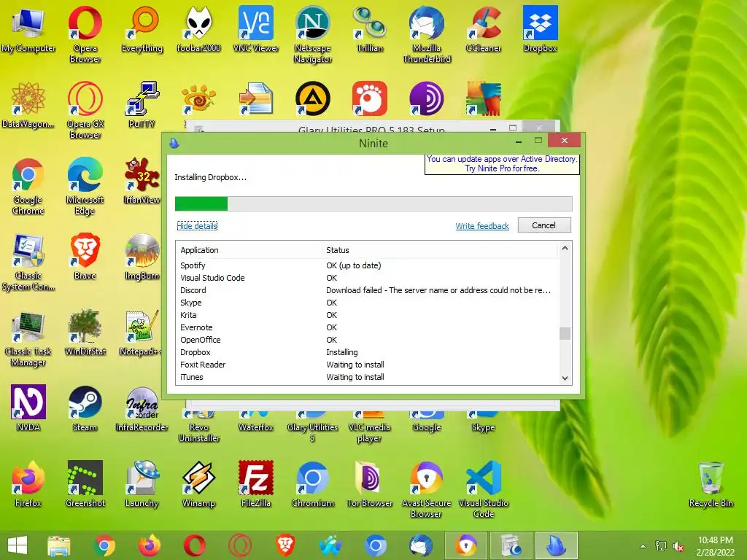
Task: Select the Firefox desktop shortcut
Action: 28,484
